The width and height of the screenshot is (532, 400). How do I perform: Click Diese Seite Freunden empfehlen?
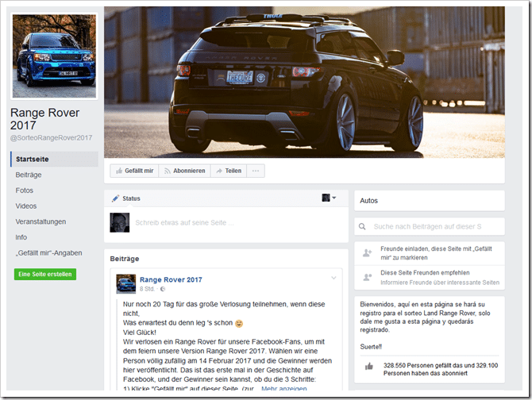(x=425, y=273)
